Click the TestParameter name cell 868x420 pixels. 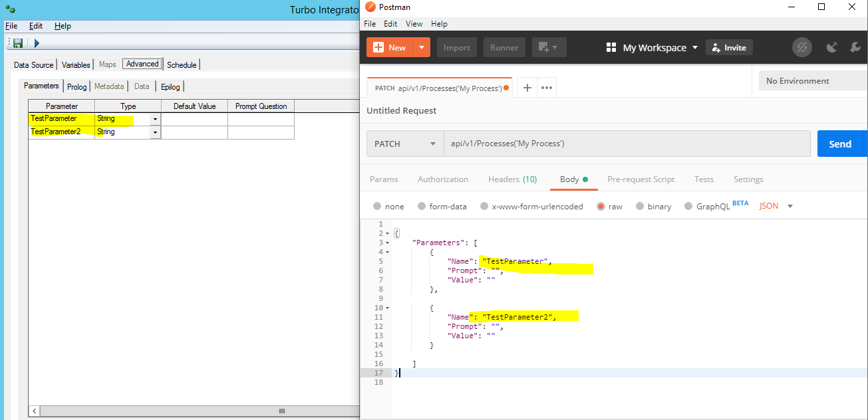coord(61,119)
